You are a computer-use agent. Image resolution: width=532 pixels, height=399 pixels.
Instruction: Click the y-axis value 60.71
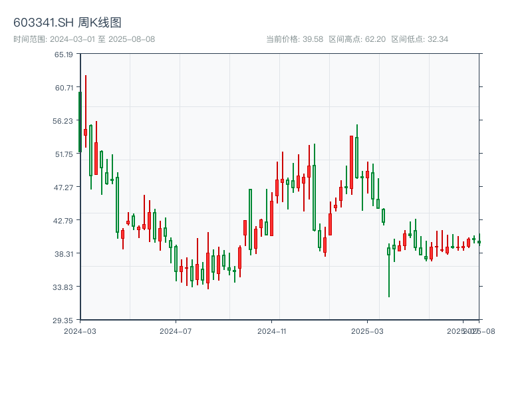(64, 88)
